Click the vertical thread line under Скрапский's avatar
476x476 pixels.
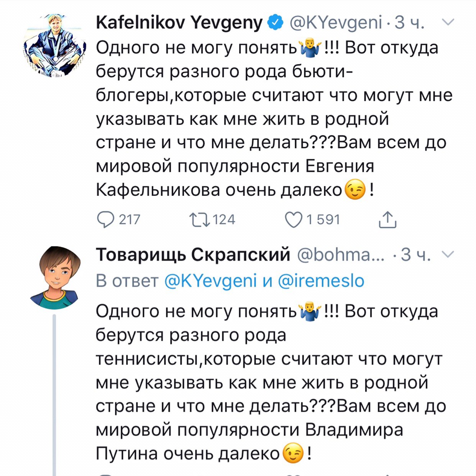(54, 395)
